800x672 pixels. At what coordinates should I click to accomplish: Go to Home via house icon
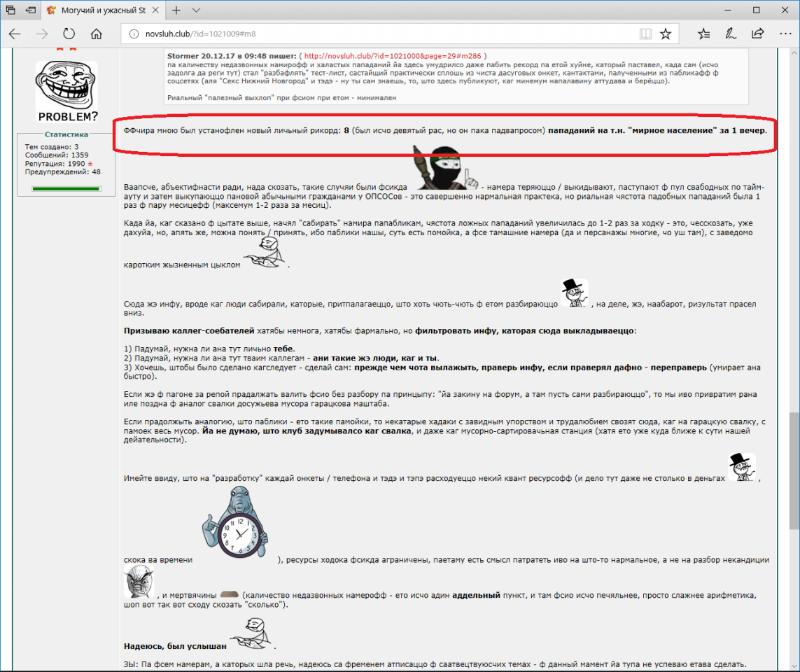point(97,34)
